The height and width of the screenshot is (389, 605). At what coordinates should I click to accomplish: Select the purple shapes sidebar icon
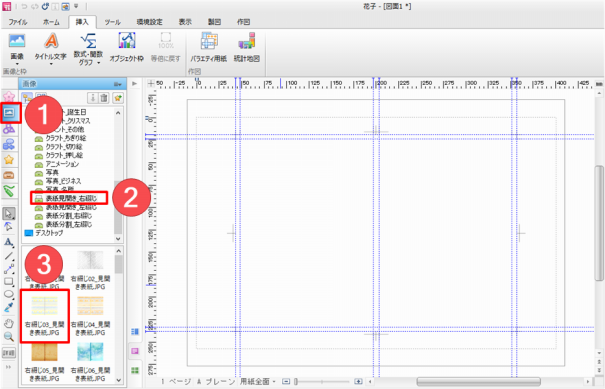9,129
